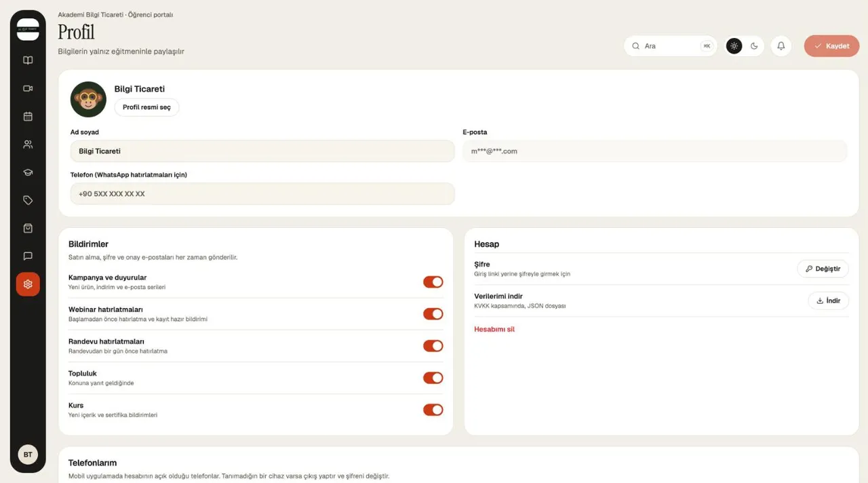Viewport: 868px width, 483px height.
Task: Click the Kaydet save button
Action: coord(831,46)
